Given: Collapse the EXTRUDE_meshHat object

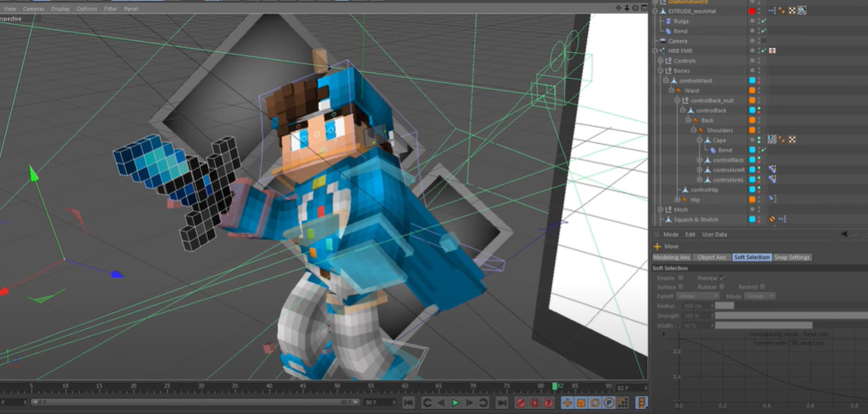Looking at the screenshot, I should click(655, 11).
